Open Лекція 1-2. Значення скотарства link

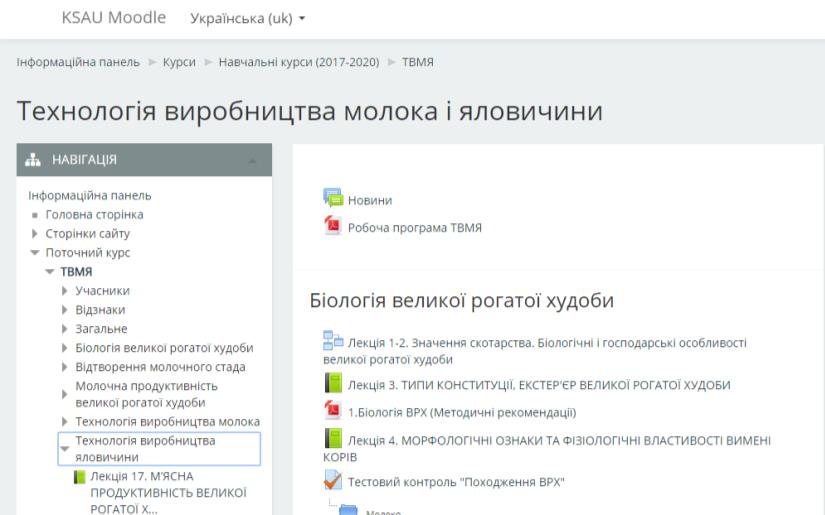coord(535,351)
